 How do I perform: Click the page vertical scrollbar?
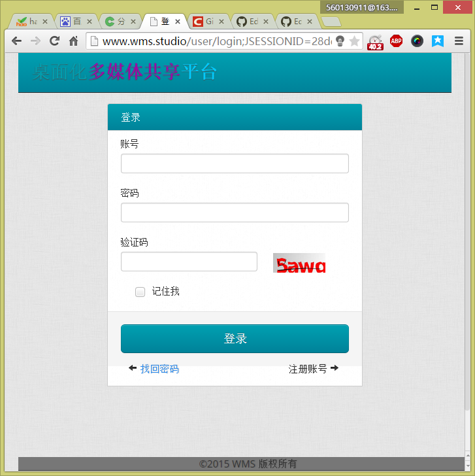pos(467,231)
